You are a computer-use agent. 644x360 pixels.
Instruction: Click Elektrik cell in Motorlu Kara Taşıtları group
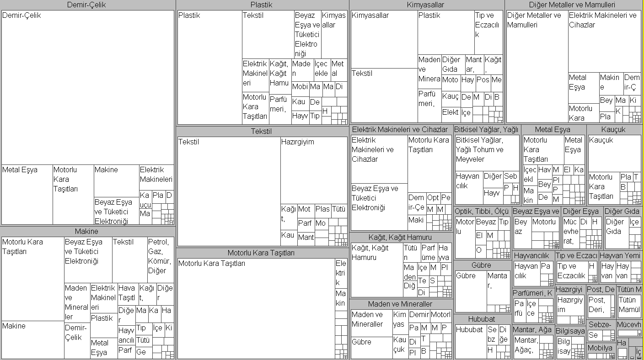(x=341, y=273)
